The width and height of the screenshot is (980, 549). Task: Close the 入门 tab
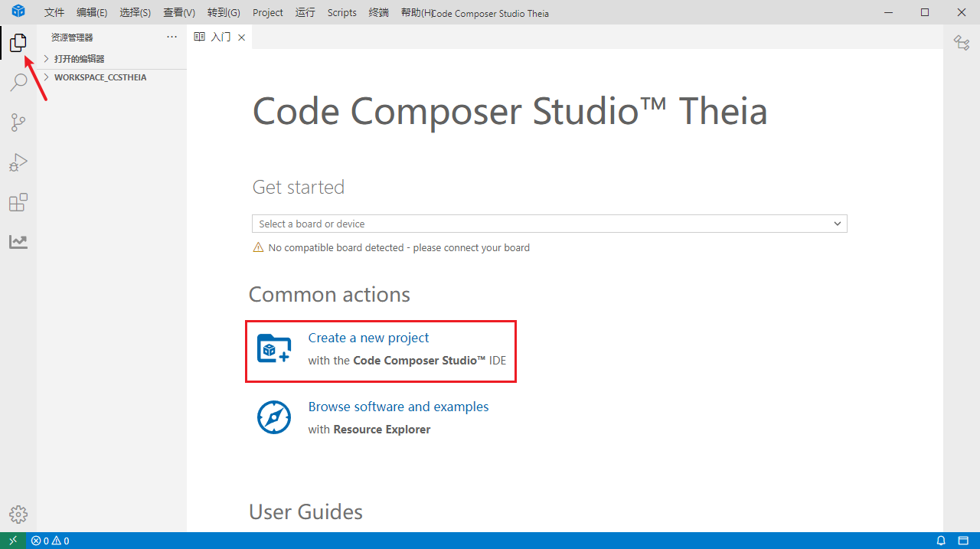[x=242, y=38]
